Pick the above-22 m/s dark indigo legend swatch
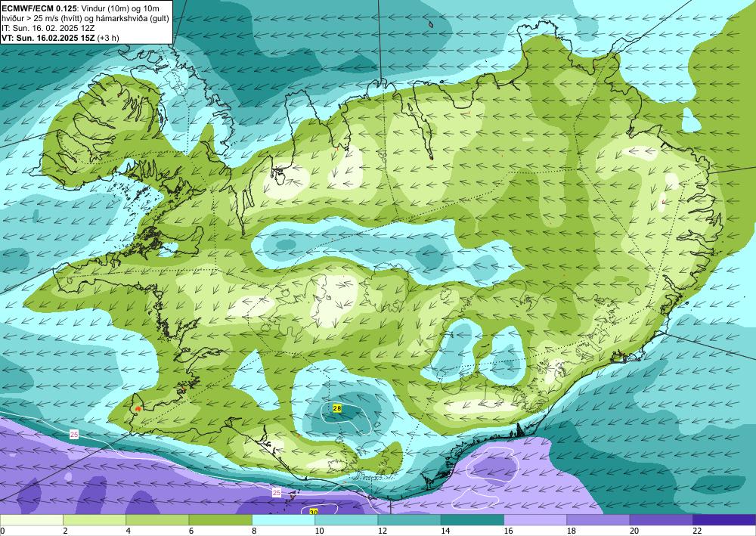 point(725,520)
